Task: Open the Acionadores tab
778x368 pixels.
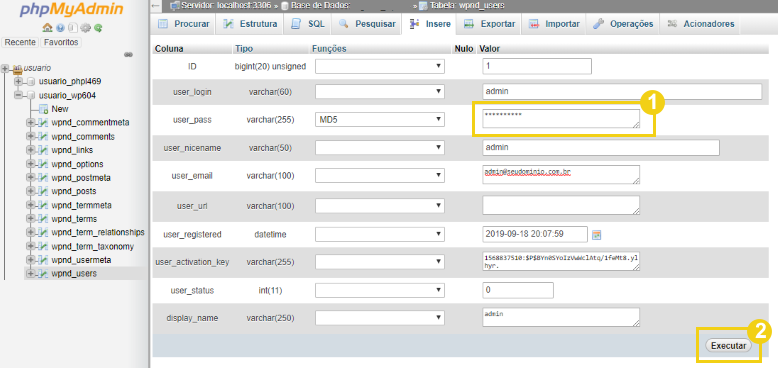Action: pos(700,24)
